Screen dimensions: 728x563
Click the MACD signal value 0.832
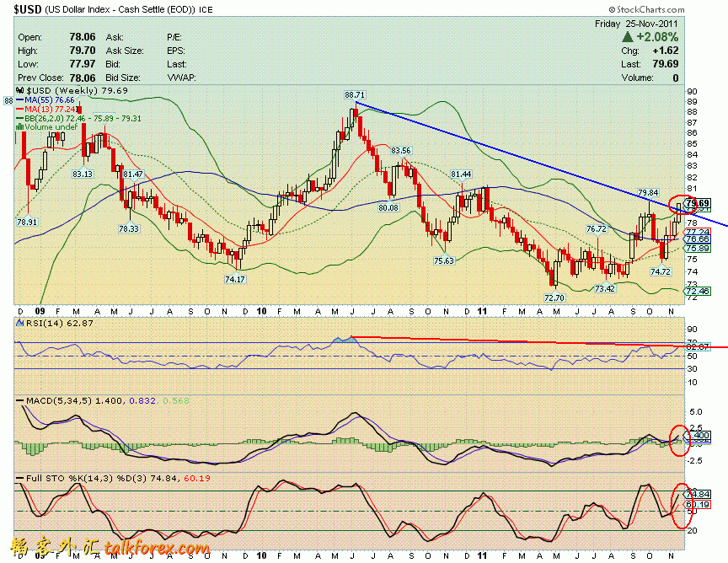pyautogui.click(x=142, y=400)
